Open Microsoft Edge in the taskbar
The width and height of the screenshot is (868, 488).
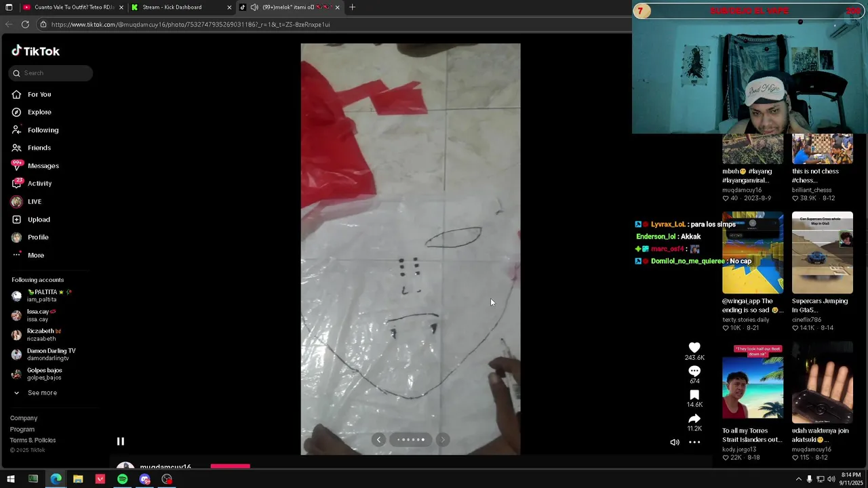(x=56, y=479)
